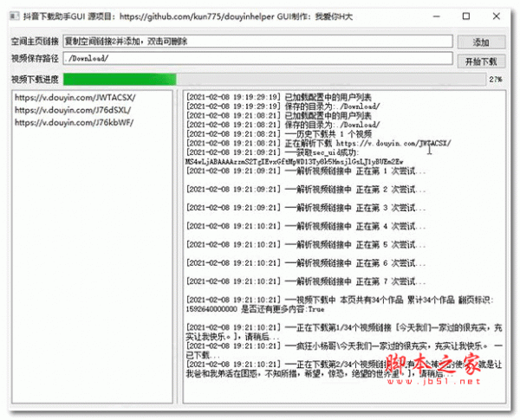520x420 pixels.
Task: Click log line 历史下载共 1 个视频
Action: [x=278, y=134]
